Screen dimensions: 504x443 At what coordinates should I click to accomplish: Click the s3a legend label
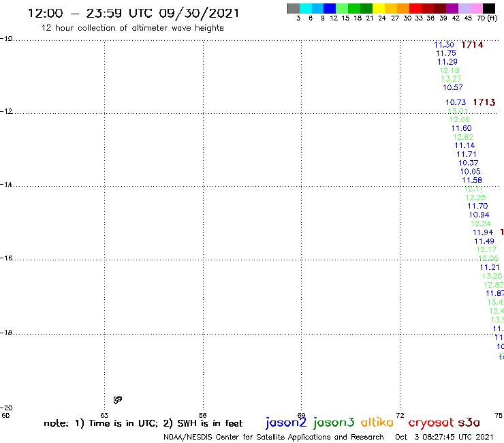coord(469,423)
